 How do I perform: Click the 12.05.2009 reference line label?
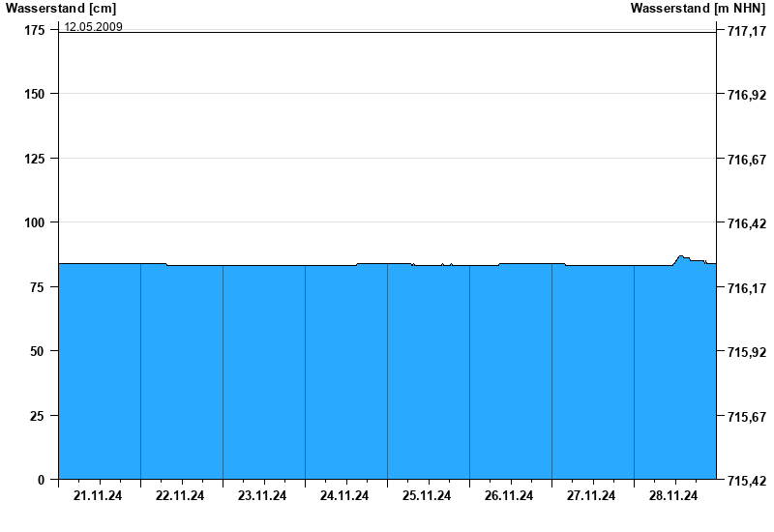click(x=93, y=27)
